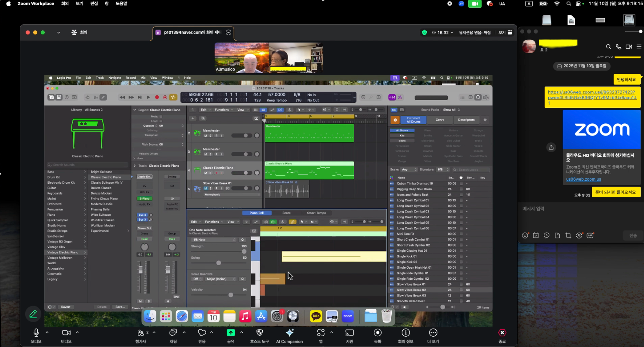Toggle the Inspector button in Logic toolbar
The height and width of the screenshot is (347, 644).
pyautogui.click(x=59, y=97)
